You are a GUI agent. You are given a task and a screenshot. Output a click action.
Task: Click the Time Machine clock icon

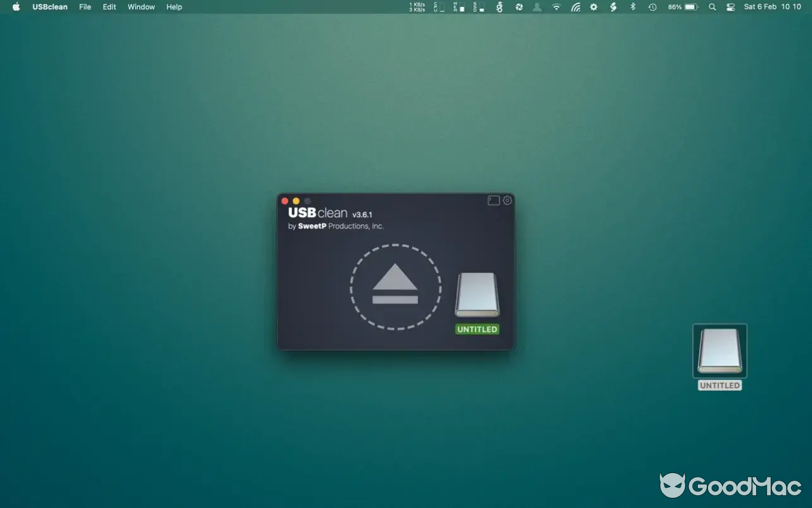click(x=652, y=7)
